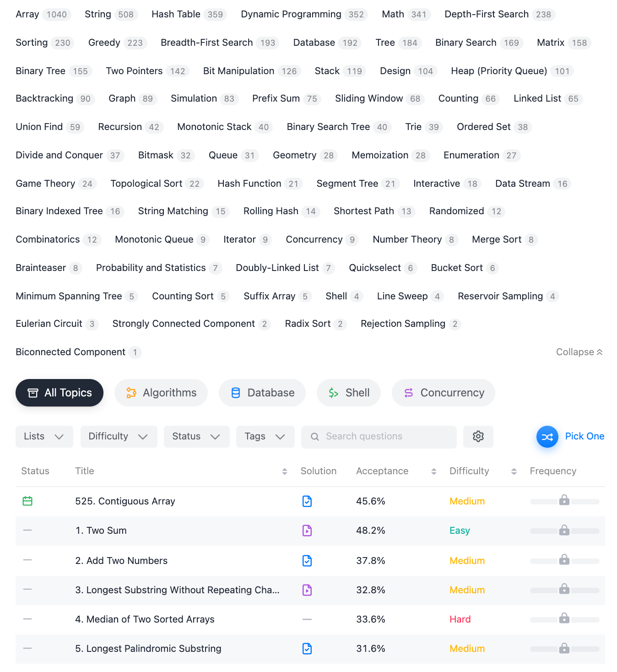
Task: Open solution icon for Longest Palindromic Substring
Action: [307, 649]
